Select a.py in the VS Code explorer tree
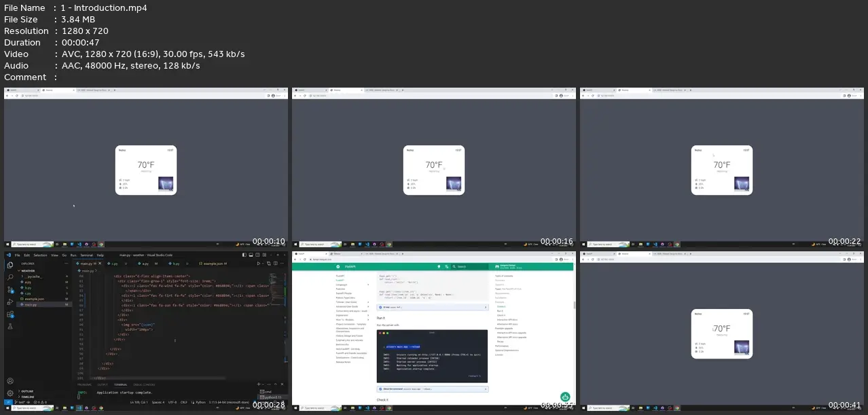This screenshot has height=415, width=868. pos(28,282)
